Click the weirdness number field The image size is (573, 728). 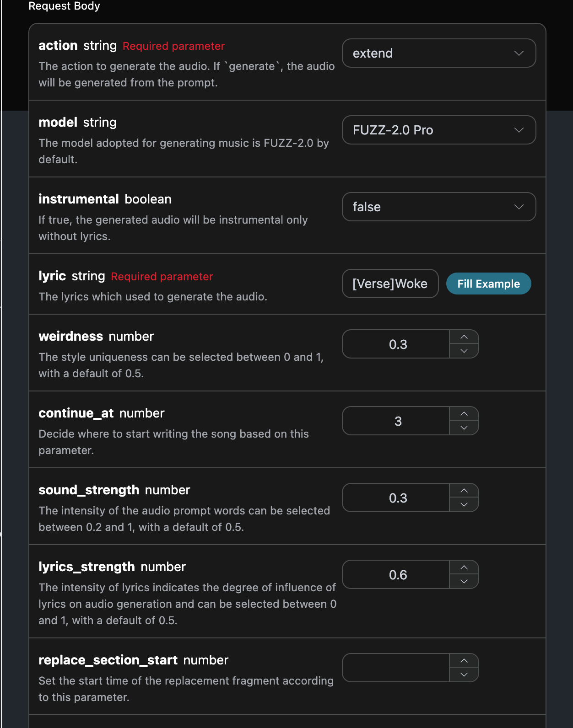tap(396, 344)
